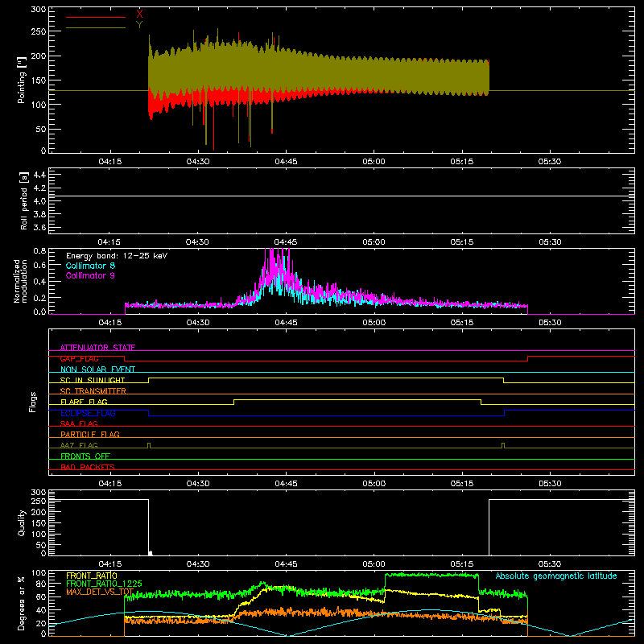Select the Quality axis title
The image size is (644, 644).
pyautogui.click(x=22, y=522)
